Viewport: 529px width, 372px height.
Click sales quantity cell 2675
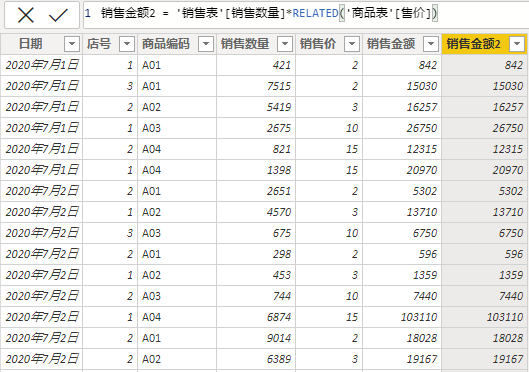click(256, 128)
